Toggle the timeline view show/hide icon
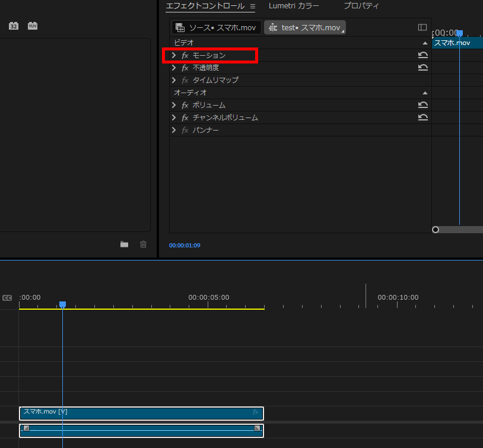Screen dimensions: 483x448 coord(422,27)
